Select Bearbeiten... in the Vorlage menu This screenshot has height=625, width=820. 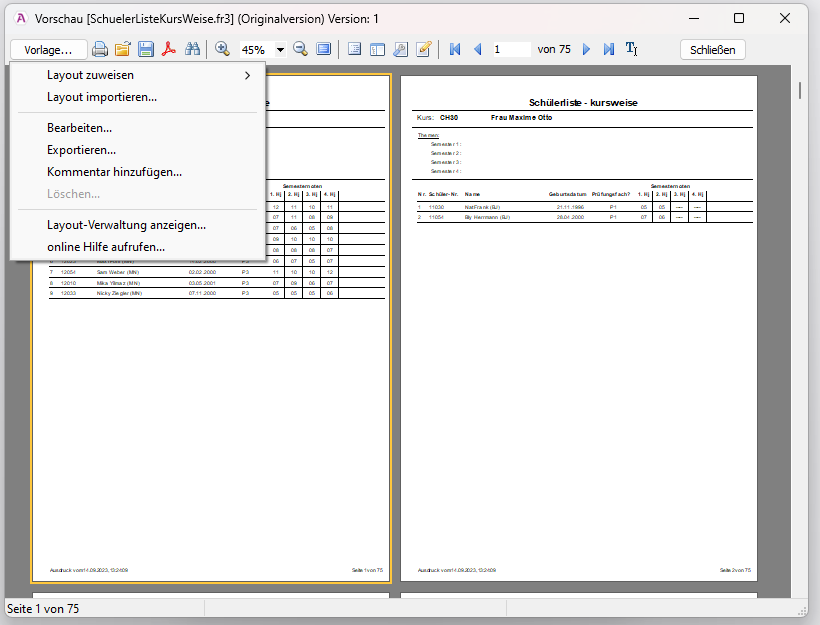pos(137,128)
